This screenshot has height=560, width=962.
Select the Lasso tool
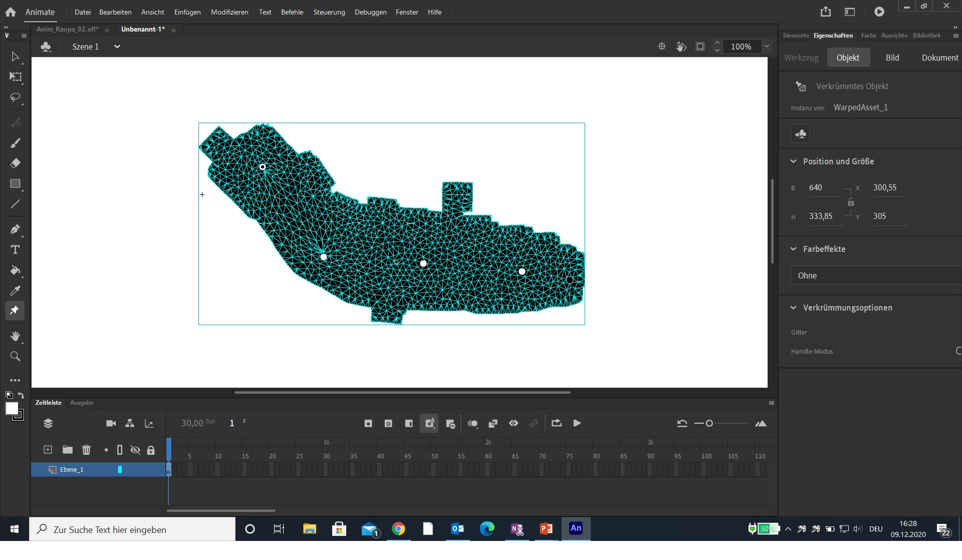point(15,97)
